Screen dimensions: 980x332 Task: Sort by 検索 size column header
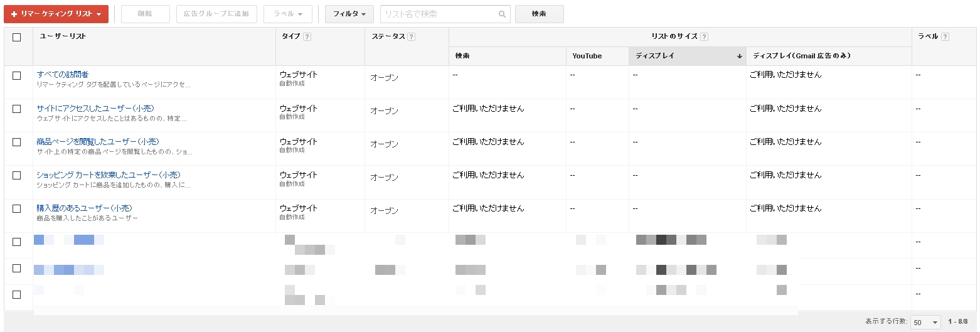[x=462, y=56]
